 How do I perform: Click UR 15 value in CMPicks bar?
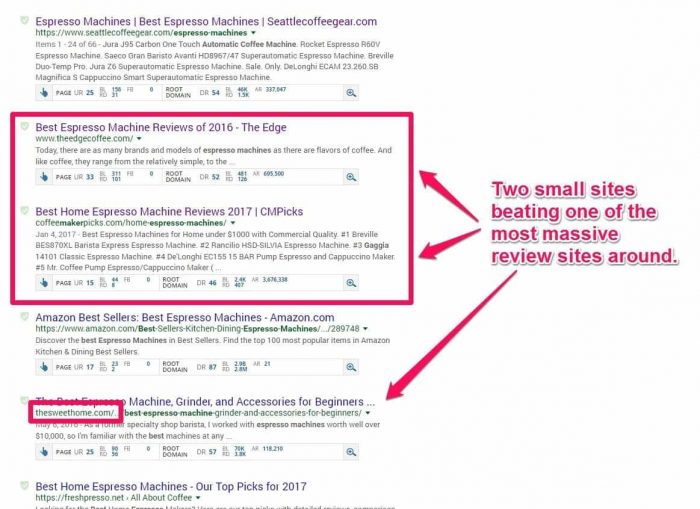pos(90,283)
